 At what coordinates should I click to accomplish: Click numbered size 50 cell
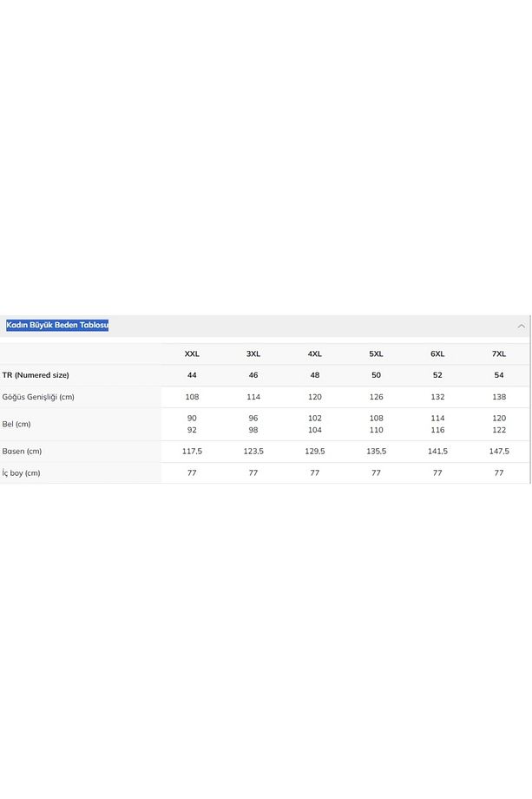pos(376,375)
